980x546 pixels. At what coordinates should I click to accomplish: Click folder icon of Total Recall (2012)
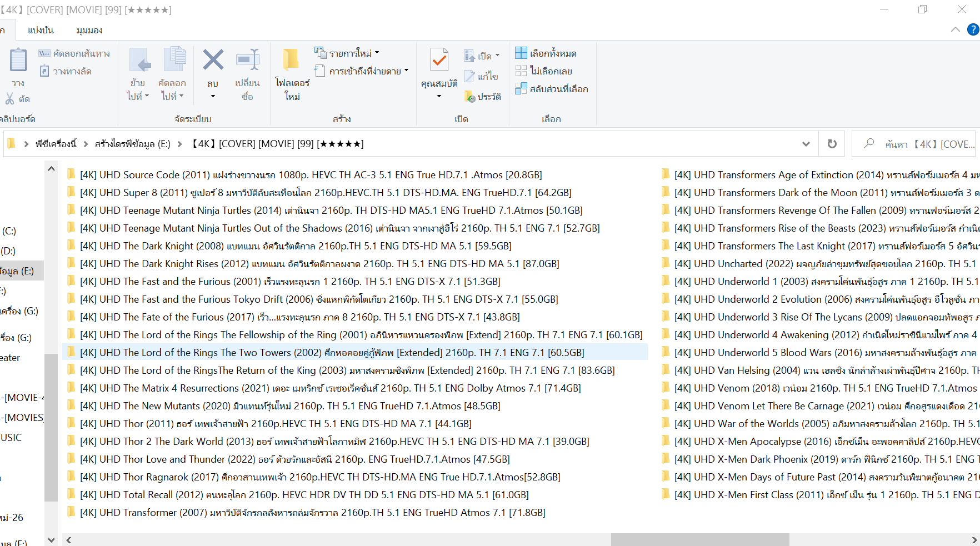pyautogui.click(x=71, y=494)
